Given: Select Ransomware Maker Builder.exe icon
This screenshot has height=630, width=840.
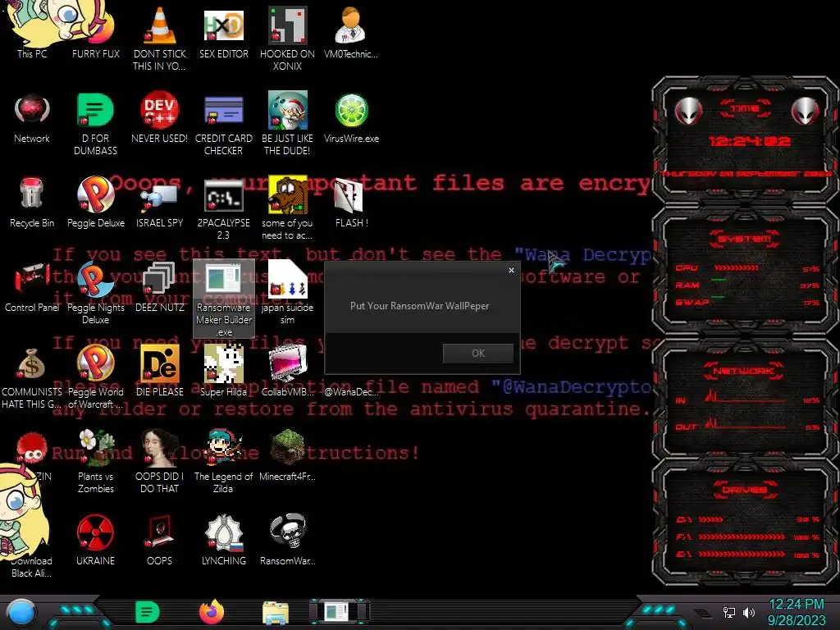Looking at the screenshot, I should coord(223,299).
